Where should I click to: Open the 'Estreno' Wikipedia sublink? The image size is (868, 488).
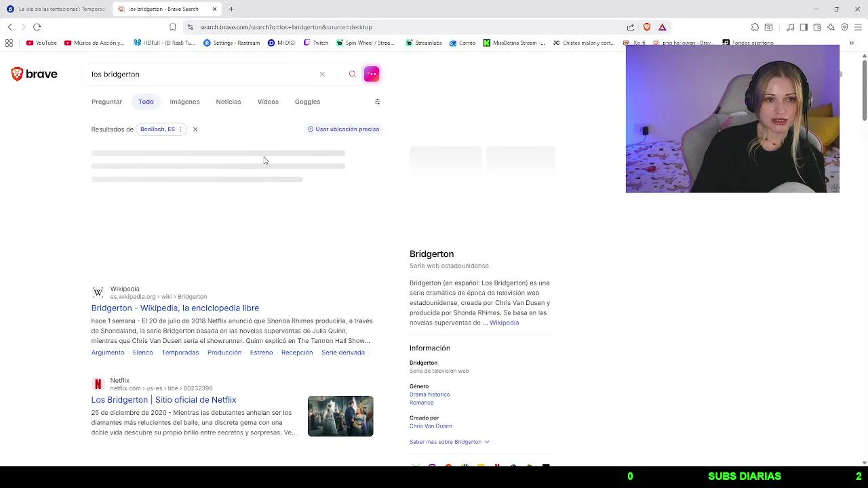(x=261, y=352)
